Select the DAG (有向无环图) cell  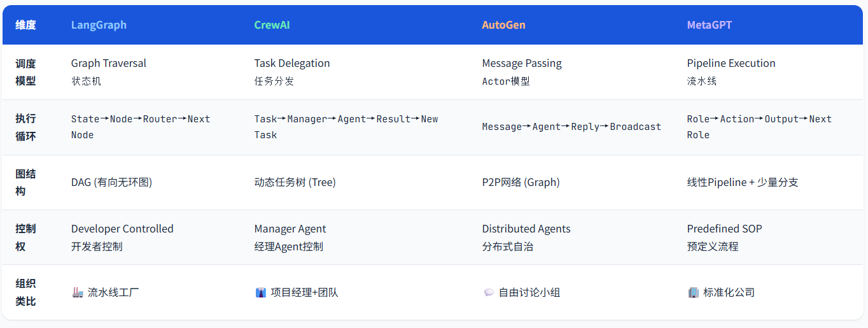point(111,182)
